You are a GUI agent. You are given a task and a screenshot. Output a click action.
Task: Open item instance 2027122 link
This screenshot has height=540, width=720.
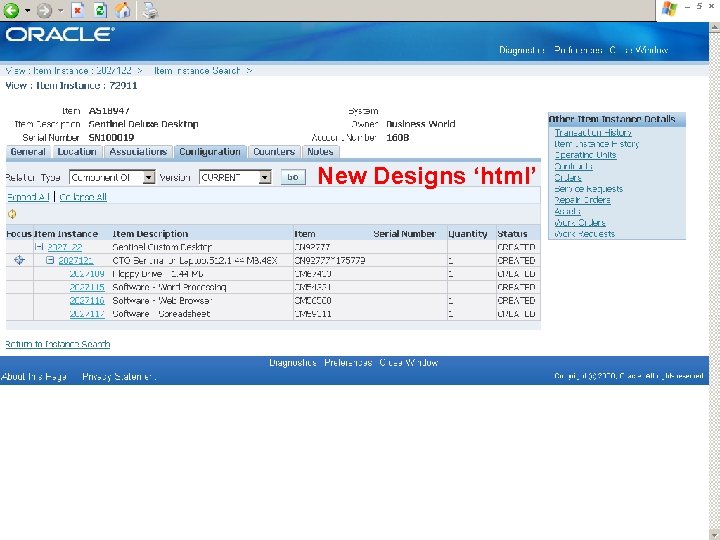[x=65, y=247]
